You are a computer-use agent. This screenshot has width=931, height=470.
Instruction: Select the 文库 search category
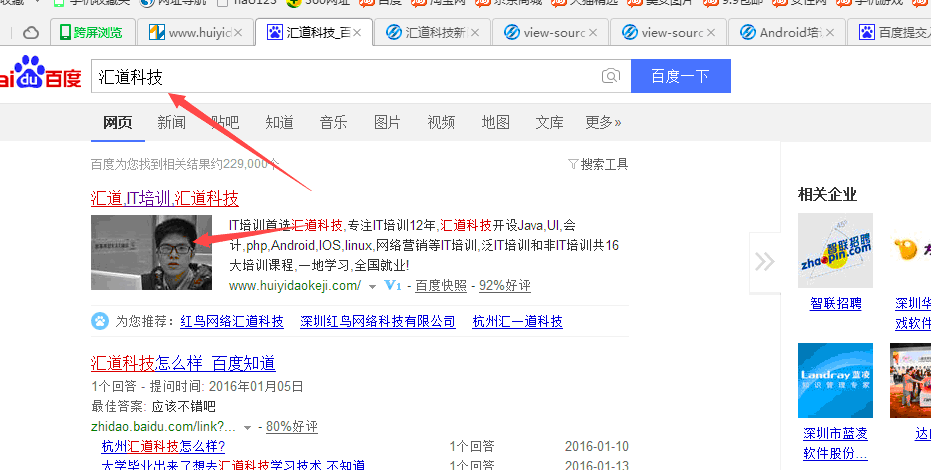click(x=549, y=122)
